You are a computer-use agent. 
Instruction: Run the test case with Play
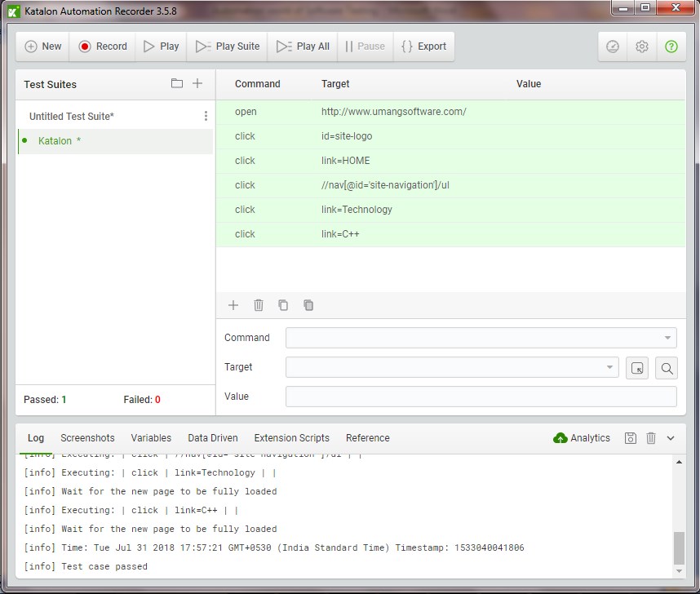162,47
